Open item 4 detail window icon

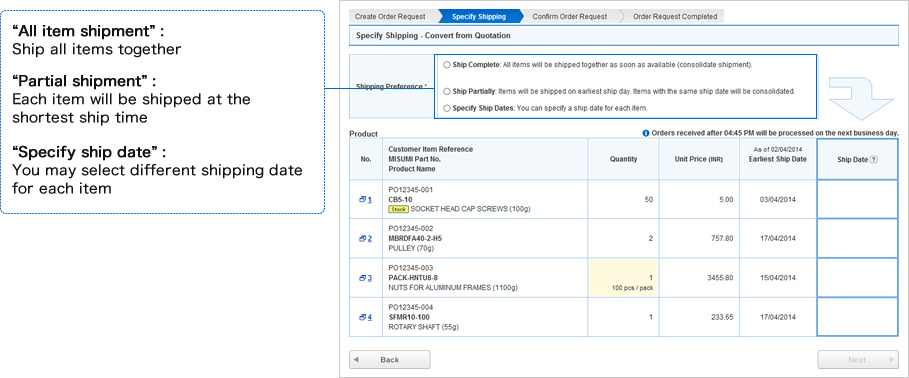pyautogui.click(x=362, y=317)
